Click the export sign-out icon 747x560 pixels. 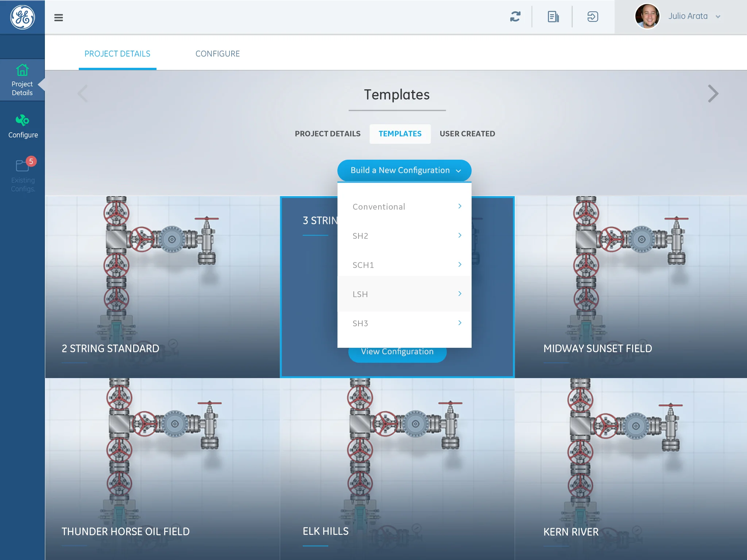(592, 17)
